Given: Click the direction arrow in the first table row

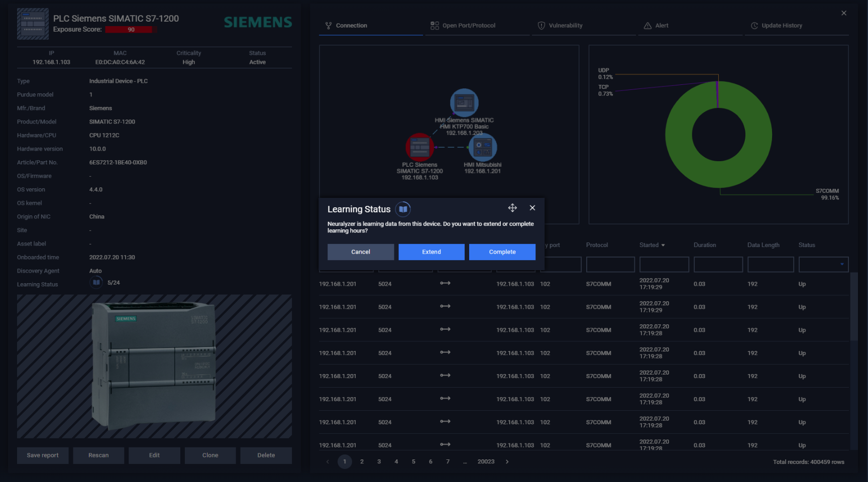Looking at the screenshot, I should click(x=445, y=283).
